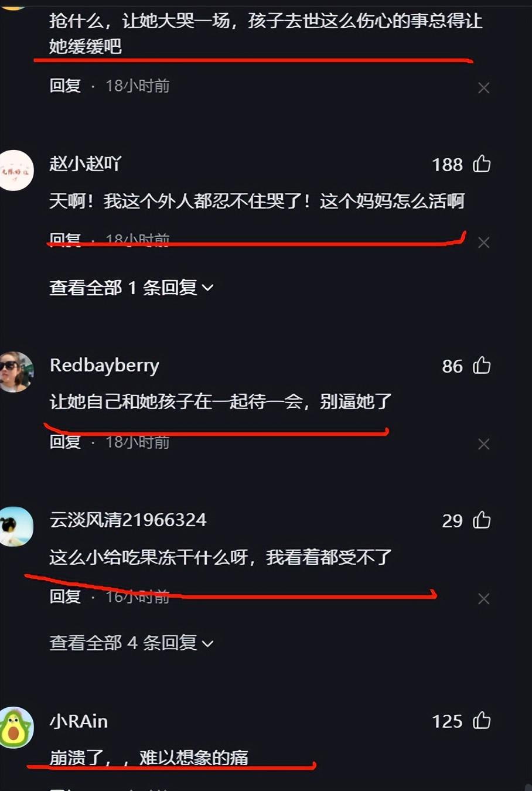
Task: Reply to Redbayberry's comment via 回复
Action: (65, 442)
